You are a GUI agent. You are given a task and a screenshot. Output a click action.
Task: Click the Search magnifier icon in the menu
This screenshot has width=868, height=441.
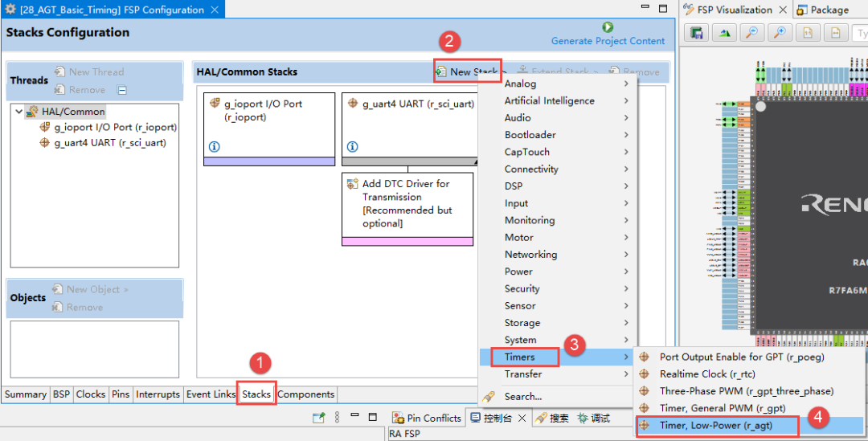click(489, 397)
